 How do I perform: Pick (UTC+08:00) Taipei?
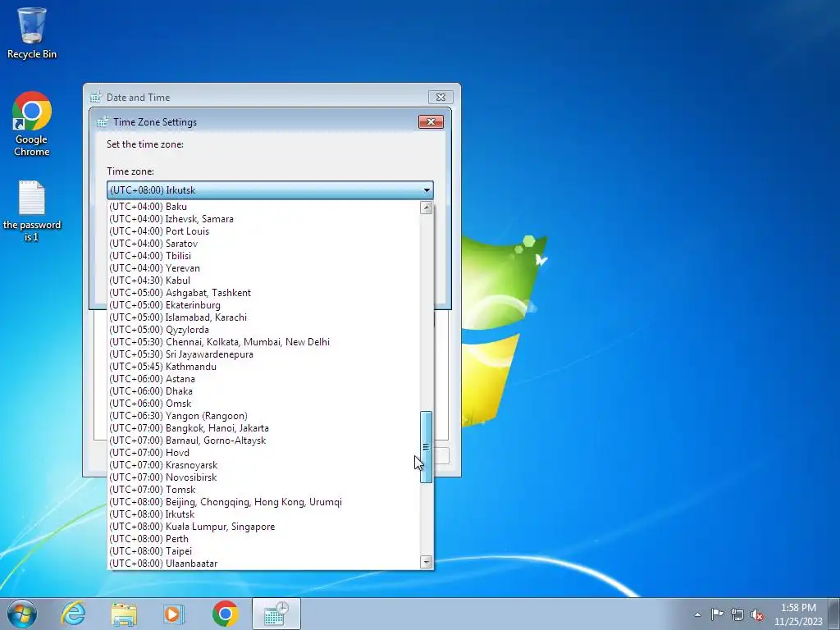pyautogui.click(x=263, y=552)
